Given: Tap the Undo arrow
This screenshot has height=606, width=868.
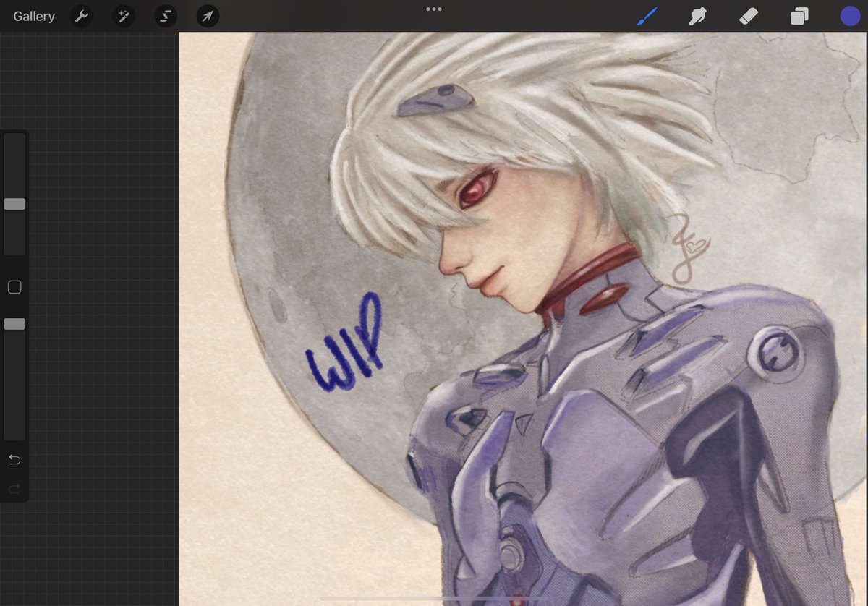Looking at the screenshot, I should tap(14, 459).
